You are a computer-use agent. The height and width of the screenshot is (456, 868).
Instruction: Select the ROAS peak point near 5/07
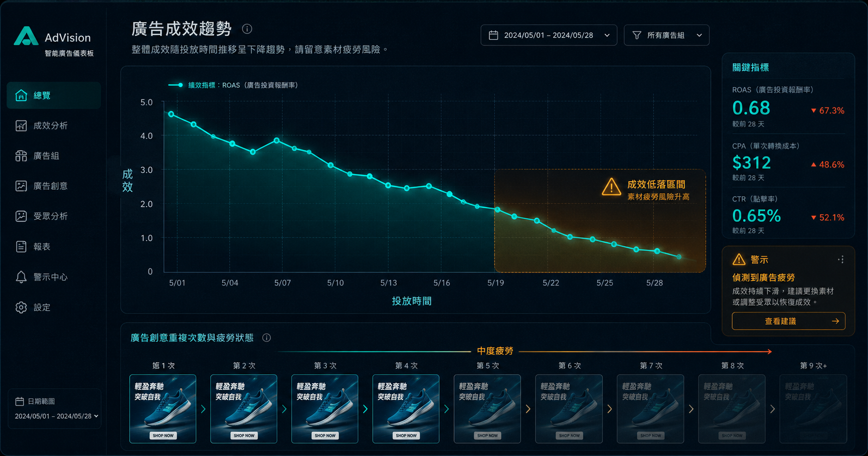pyautogui.click(x=277, y=140)
